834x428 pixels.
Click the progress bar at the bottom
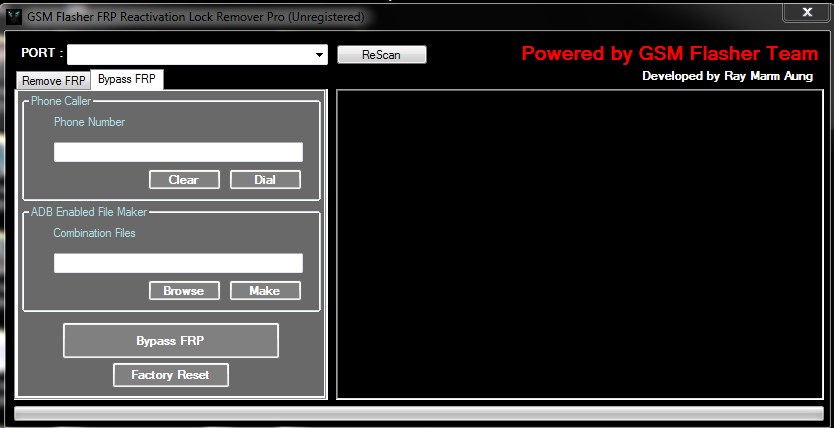[x=419, y=413]
